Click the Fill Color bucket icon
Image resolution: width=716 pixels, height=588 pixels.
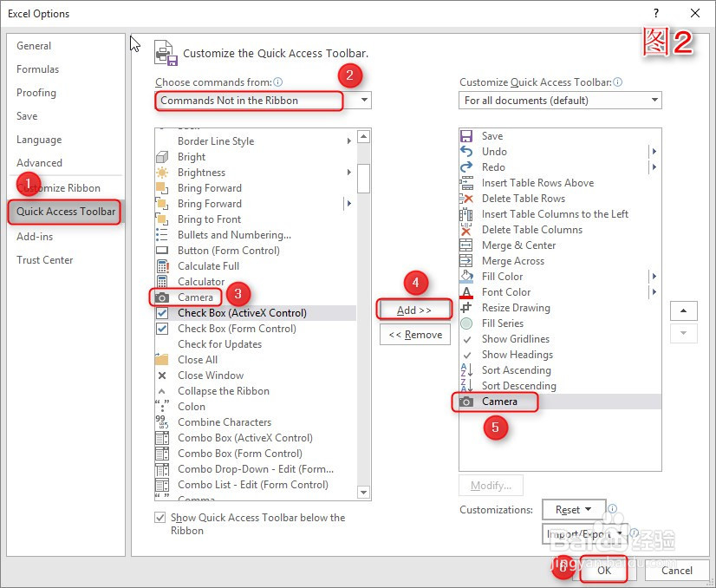point(466,277)
